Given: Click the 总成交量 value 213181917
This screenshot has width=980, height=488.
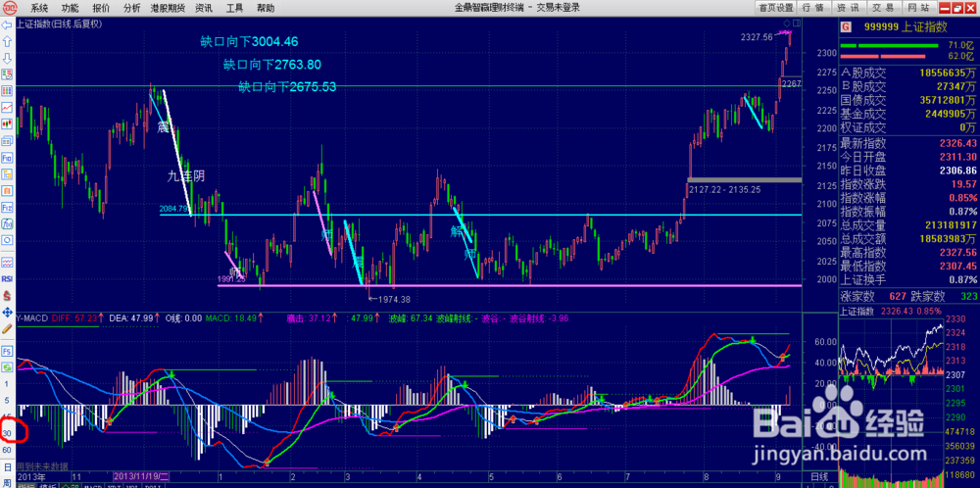Looking at the screenshot, I should coord(951,225).
